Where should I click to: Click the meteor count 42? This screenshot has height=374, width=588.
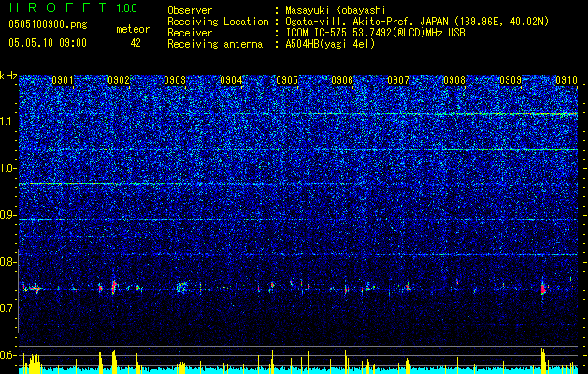[136, 43]
